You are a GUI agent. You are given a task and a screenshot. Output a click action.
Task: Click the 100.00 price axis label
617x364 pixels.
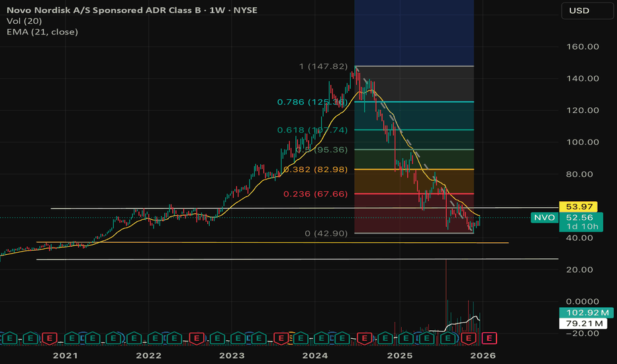tap(583, 142)
